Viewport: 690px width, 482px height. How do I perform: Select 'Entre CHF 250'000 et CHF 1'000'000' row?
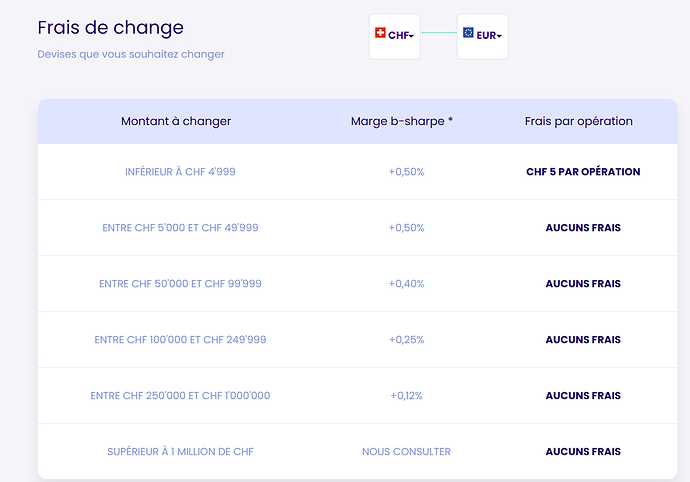180,396
